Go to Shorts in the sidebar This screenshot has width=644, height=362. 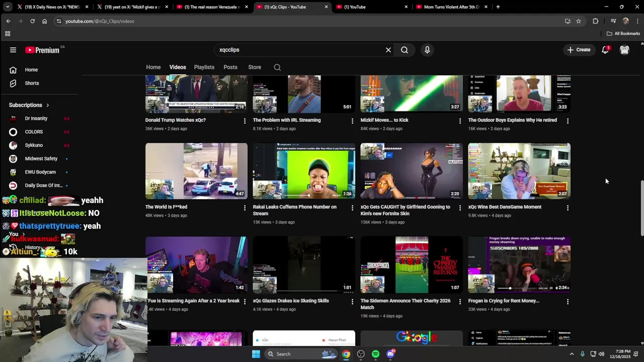(x=31, y=83)
